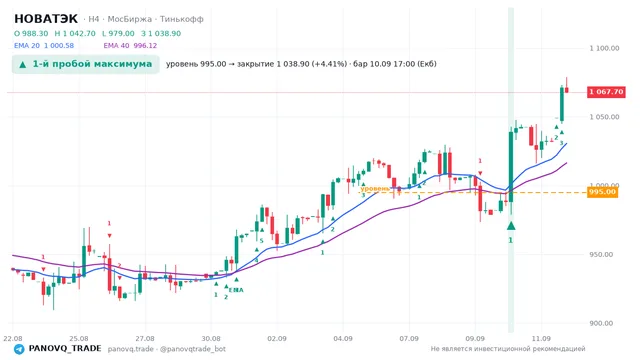
Task: Click the green 'EMA' marker label on chart
Action: 236,290
